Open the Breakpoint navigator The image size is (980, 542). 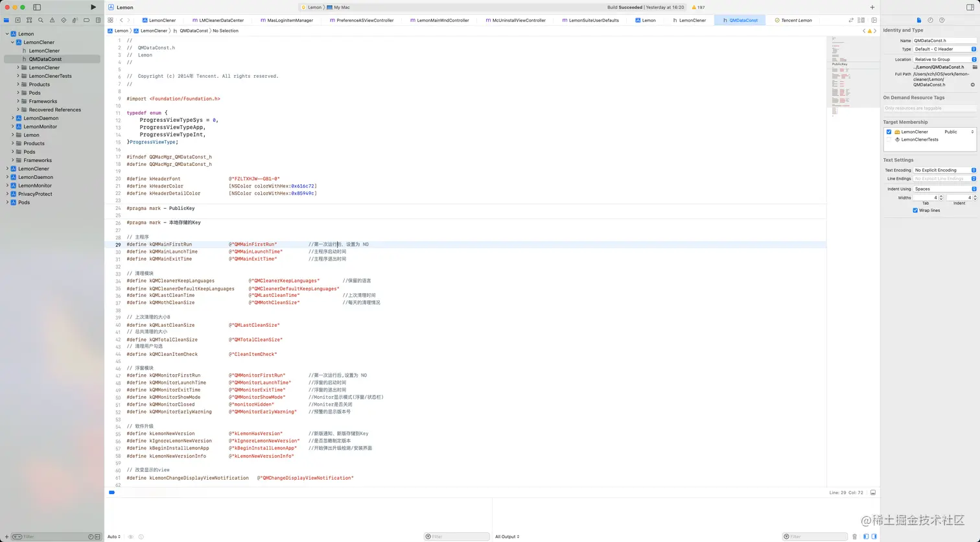pos(86,20)
